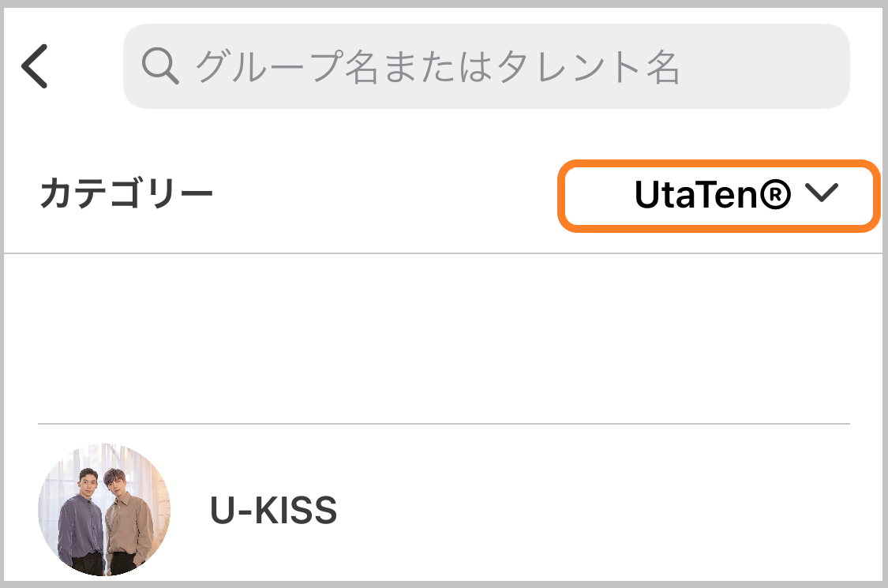This screenshot has height=588, width=888.
Task: Focus the グループ名またはタレント名 search field
Action: 486,66
